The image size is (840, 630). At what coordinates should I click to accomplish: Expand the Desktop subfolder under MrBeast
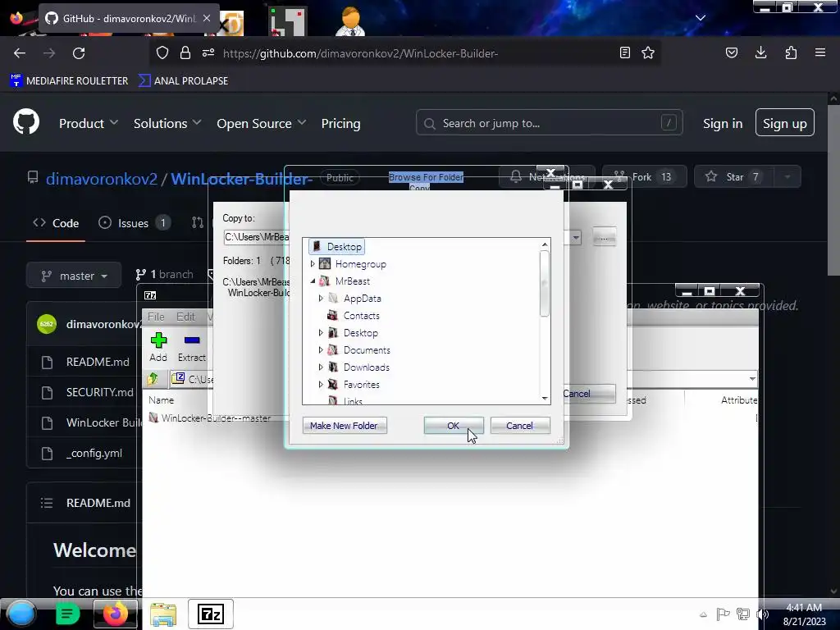pos(321,333)
